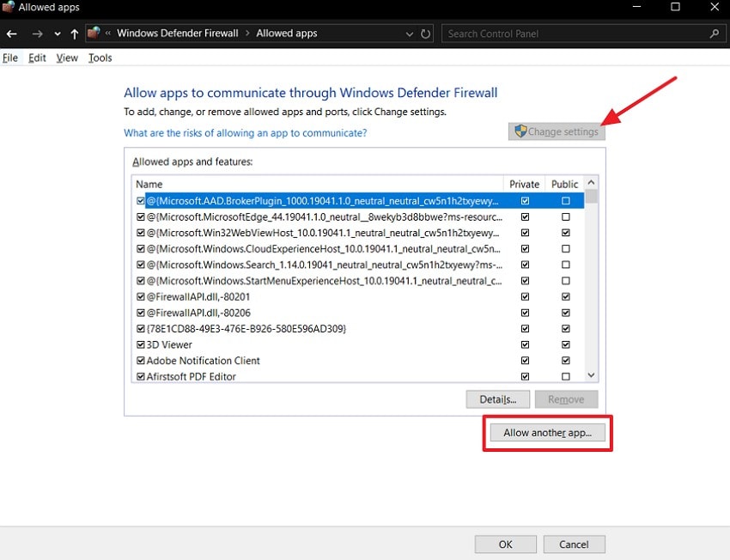Select the Microsoft.Windows.Search entry name
The image size is (730, 560).
click(x=325, y=265)
